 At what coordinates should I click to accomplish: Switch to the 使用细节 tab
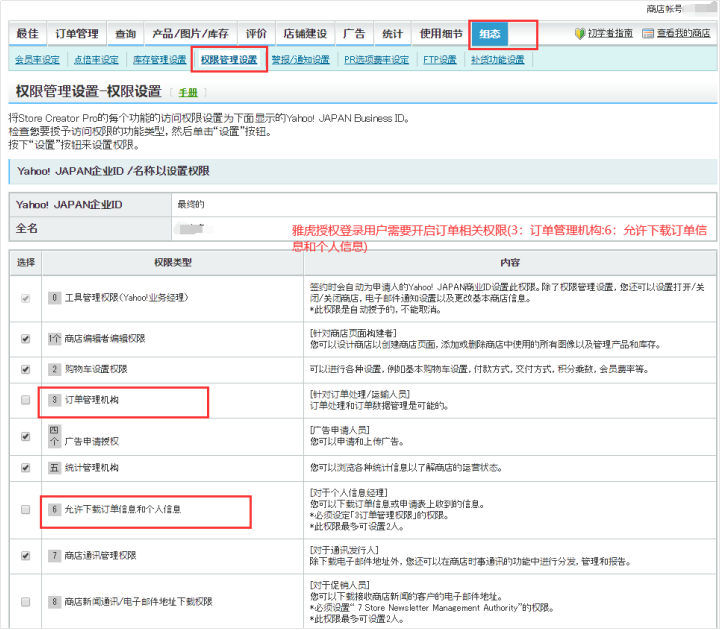441,34
